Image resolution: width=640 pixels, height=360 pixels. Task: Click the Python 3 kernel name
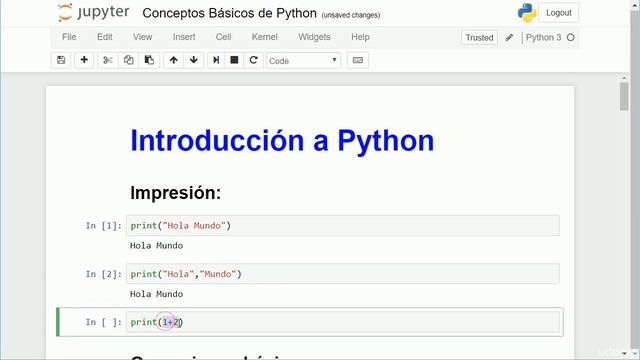[543, 38]
